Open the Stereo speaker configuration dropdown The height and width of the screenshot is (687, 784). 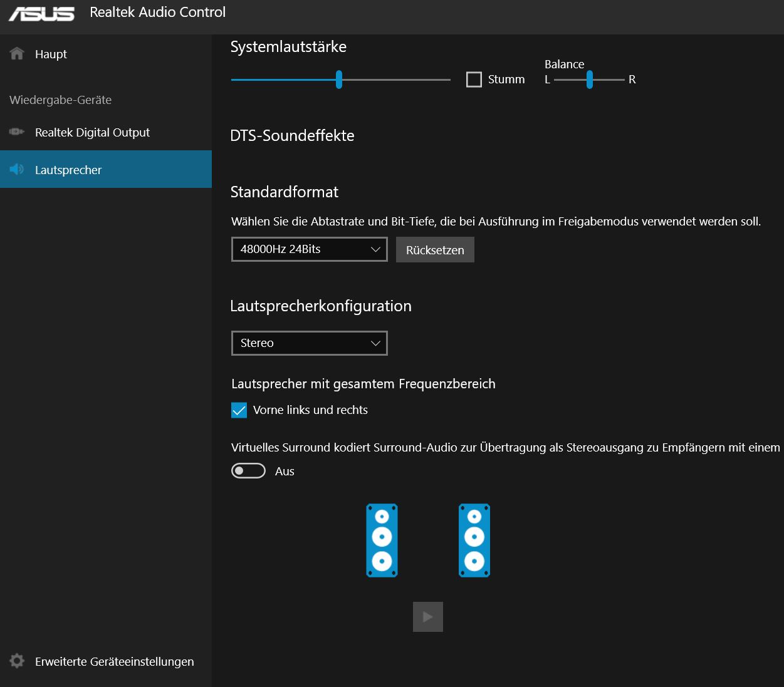310,343
